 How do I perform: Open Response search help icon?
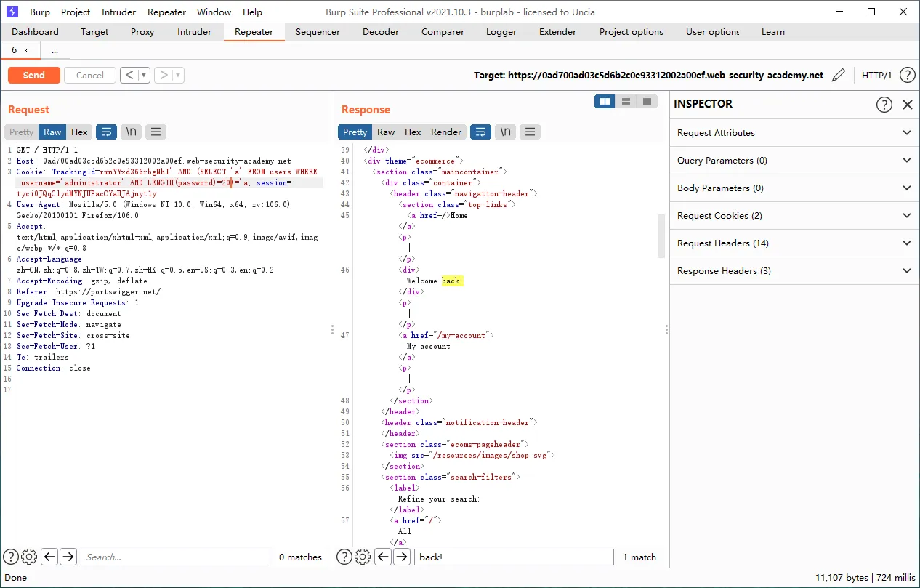tap(344, 557)
